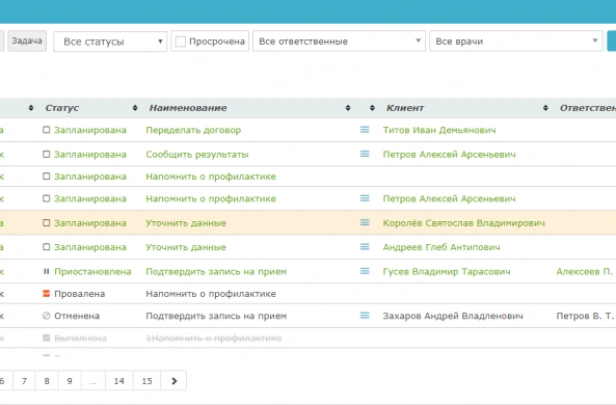Go to next page with arrow button
This screenshot has height=405, width=616.
(x=174, y=381)
